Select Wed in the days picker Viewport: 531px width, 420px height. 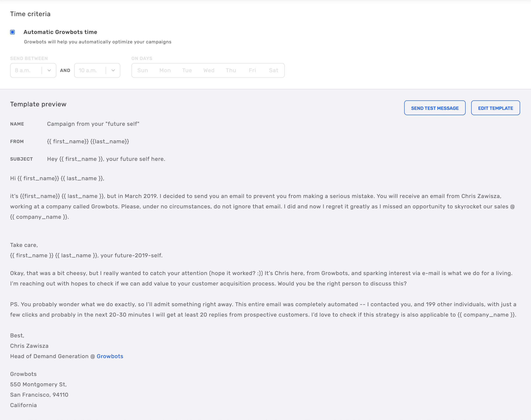tap(209, 70)
